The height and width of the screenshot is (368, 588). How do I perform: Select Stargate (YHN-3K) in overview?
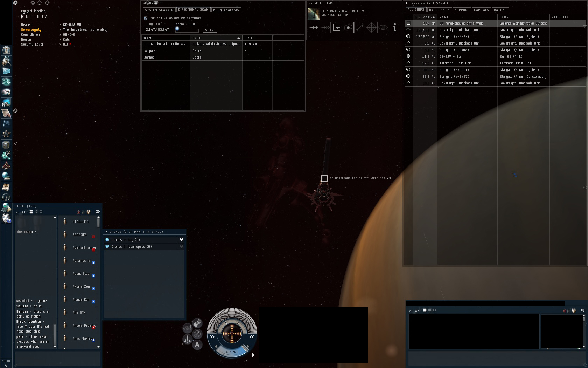495,36
